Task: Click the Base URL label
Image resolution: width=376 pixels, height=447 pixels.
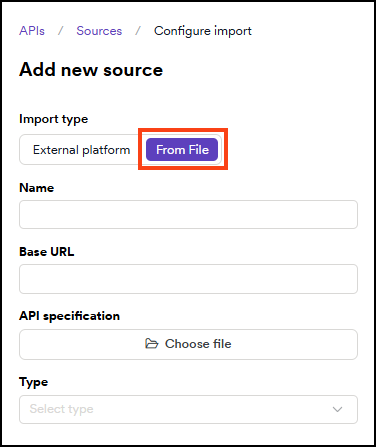Action: click(x=47, y=252)
